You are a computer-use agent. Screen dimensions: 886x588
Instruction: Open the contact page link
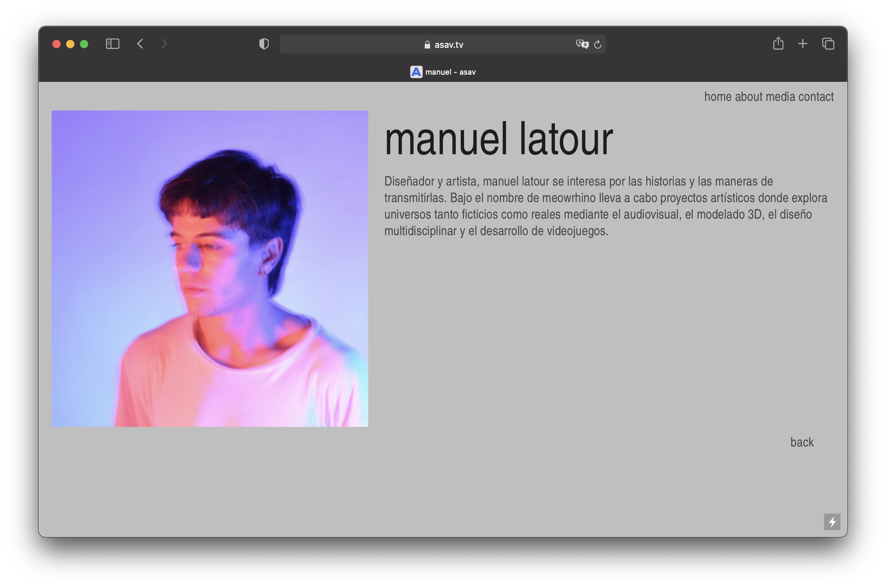coord(816,97)
